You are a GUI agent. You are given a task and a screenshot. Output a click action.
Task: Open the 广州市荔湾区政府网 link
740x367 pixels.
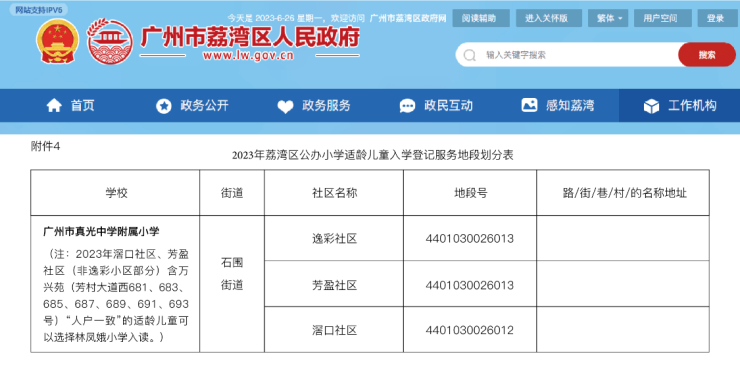(x=408, y=18)
